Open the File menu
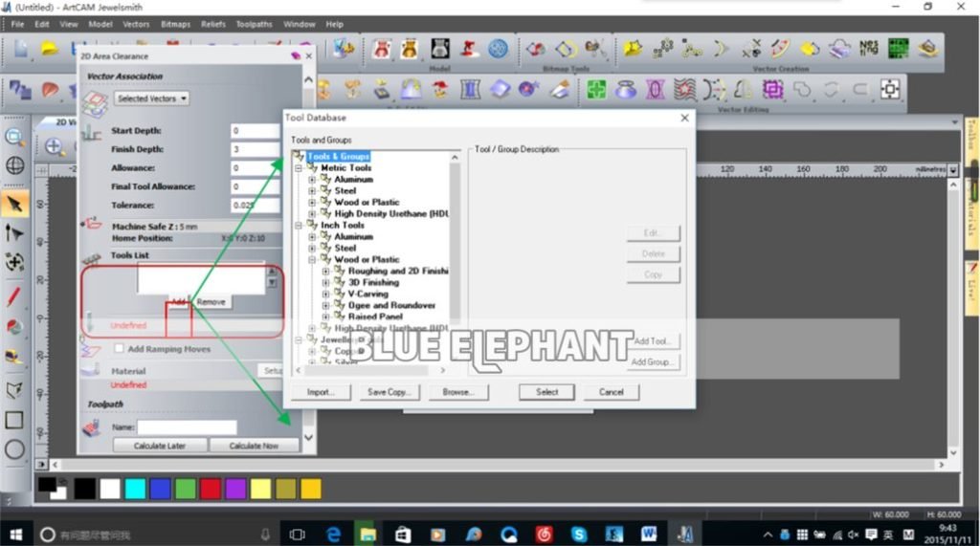The image size is (980, 546). click(17, 24)
